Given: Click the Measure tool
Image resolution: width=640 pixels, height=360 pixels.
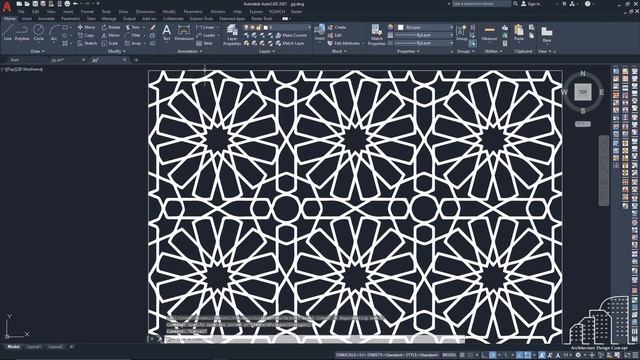Looking at the screenshot, I should tap(489, 33).
